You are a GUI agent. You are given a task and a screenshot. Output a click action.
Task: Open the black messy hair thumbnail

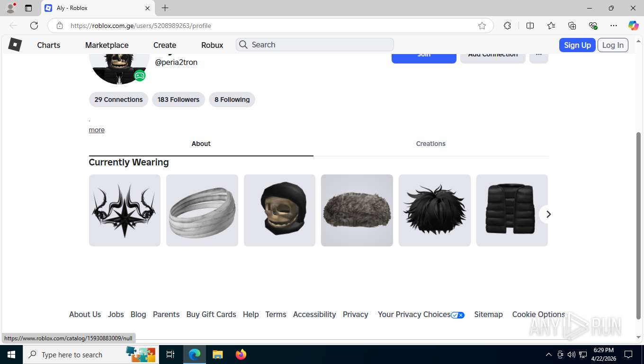click(x=435, y=210)
